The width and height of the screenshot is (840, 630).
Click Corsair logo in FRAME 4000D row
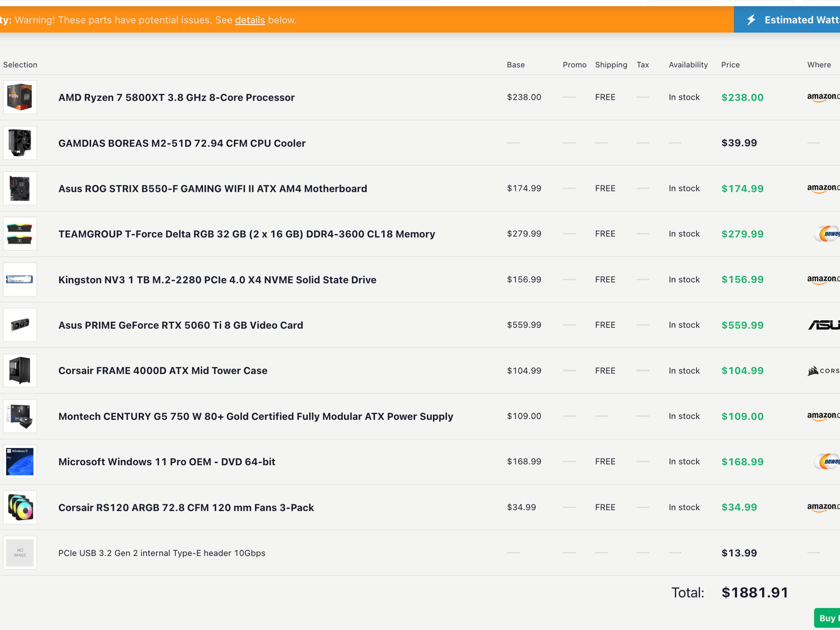(824, 370)
